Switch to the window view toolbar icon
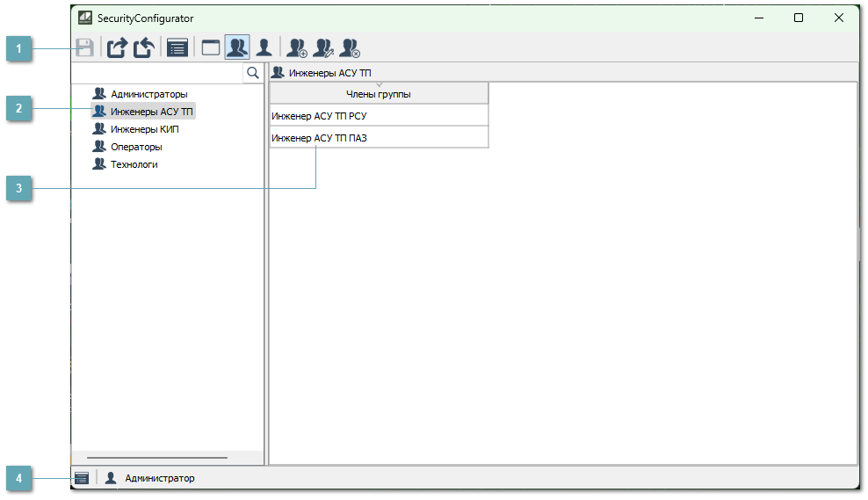This screenshot has height=500, width=868. click(x=211, y=47)
